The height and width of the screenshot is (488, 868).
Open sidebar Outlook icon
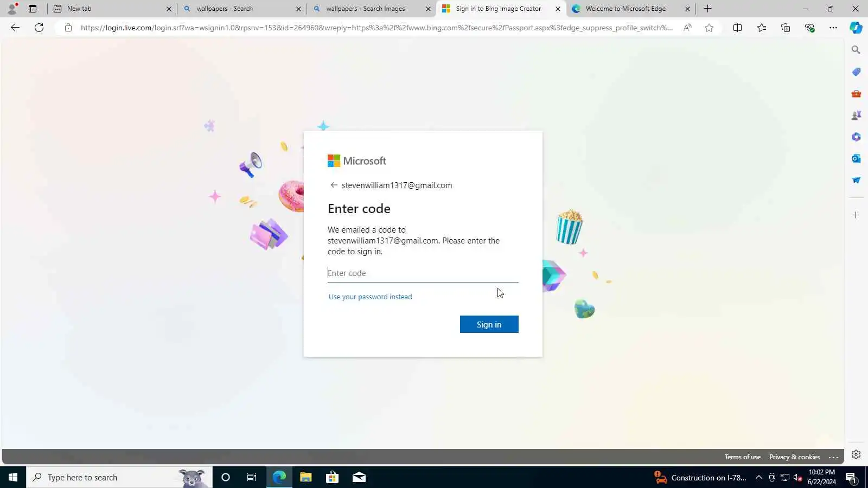(x=856, y=158)
